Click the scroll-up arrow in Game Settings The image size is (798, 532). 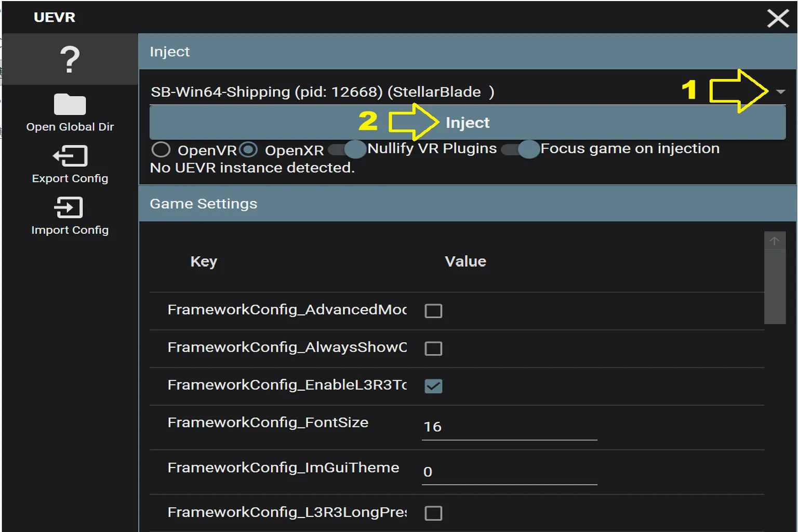pos(775,241)
